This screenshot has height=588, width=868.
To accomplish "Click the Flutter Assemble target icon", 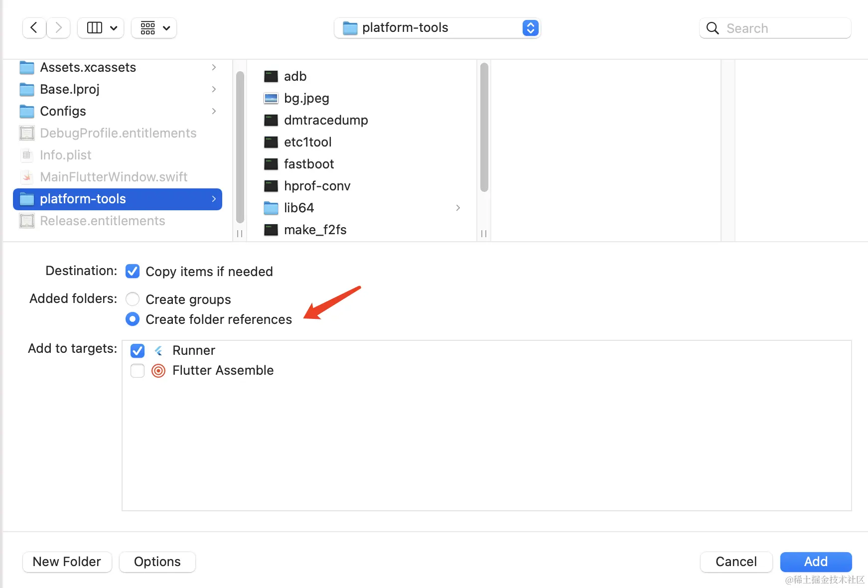I will pos(158,371).
